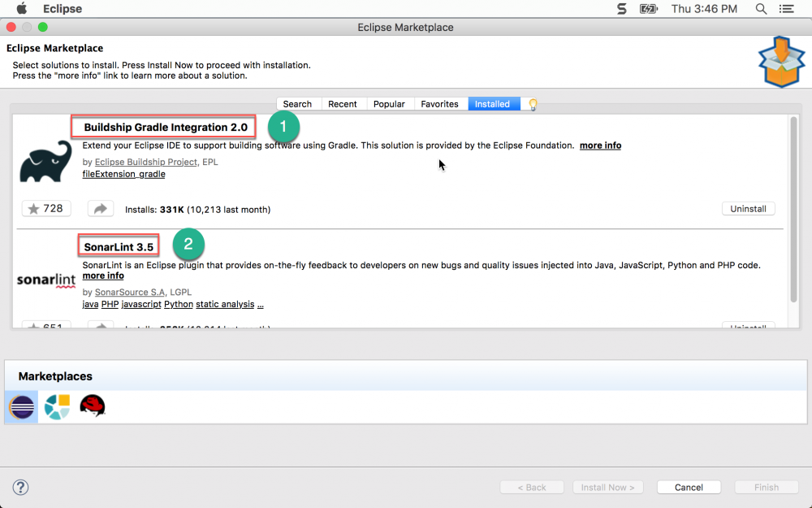Click the Python tag under SonarLint
Screen dimensions: 812x508
pyautogui.click(x=178, y=304)
